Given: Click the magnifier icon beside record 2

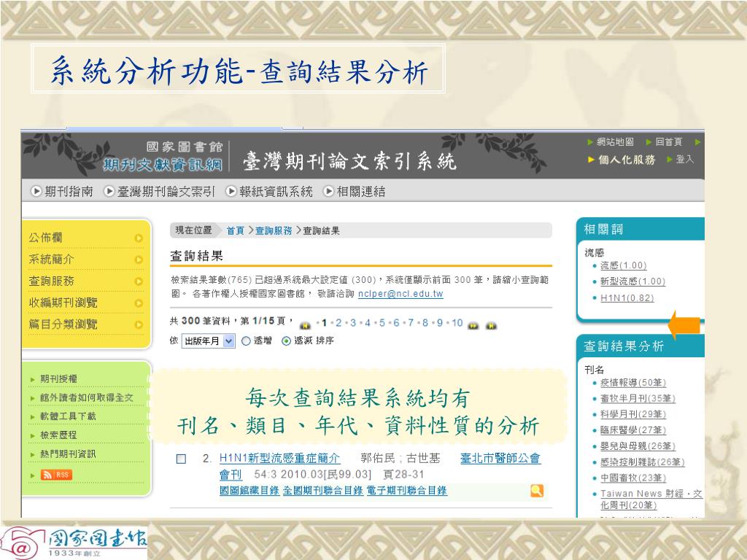Looking at the screenshot, I should point(537,491).
